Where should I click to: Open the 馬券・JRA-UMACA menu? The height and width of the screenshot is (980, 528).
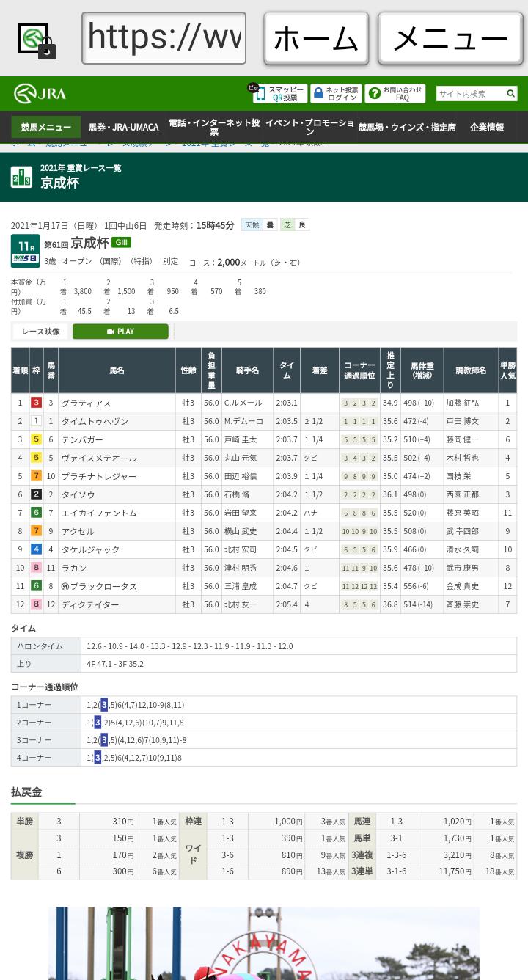point(123,127)
